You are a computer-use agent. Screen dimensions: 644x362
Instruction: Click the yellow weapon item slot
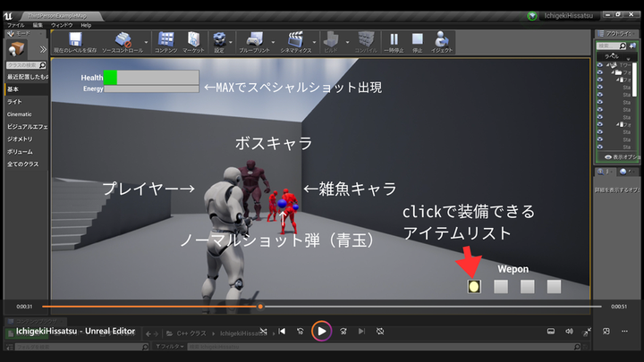click(474, 286)
